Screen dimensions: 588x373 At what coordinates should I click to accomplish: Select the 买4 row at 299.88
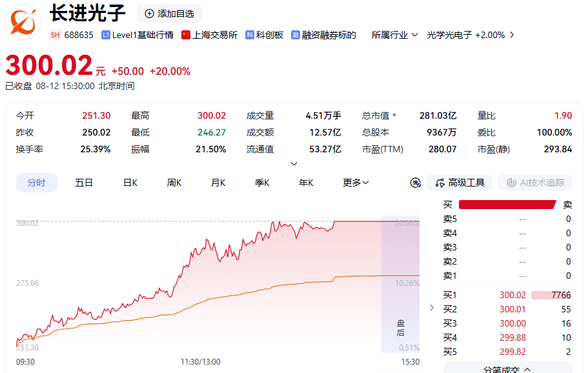[507, 338]
